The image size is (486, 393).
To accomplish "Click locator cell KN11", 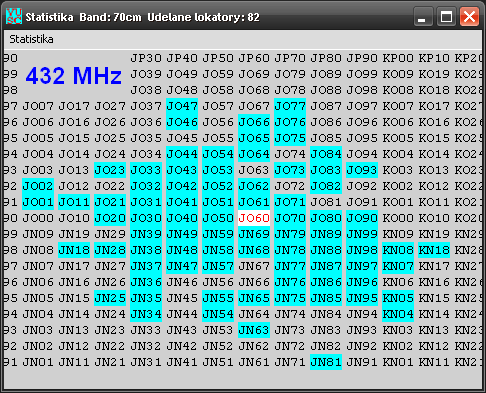I will tap(434, 362).
